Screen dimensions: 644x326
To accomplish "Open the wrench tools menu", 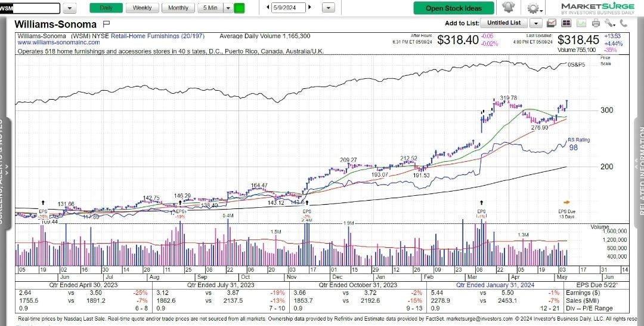I will 609,23.
